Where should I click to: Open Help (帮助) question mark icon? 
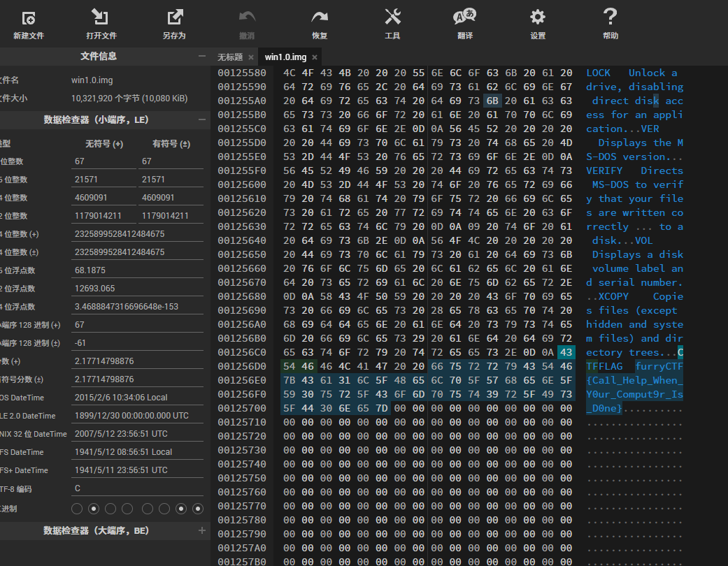(610, 18)
